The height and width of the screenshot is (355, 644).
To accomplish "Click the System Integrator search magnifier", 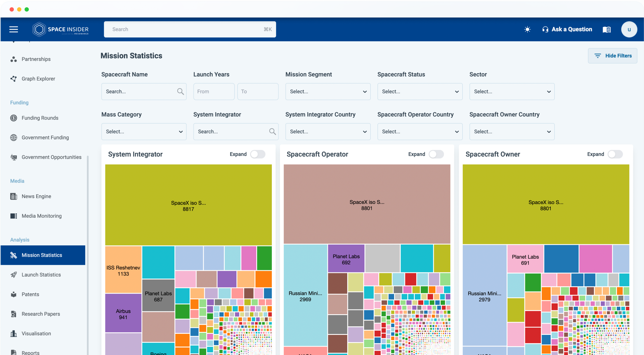I will (x=272, y=131).
